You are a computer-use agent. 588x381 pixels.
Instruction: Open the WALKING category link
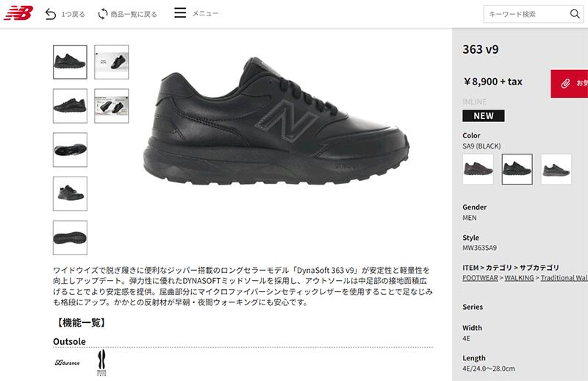click(x=519, y=278)
